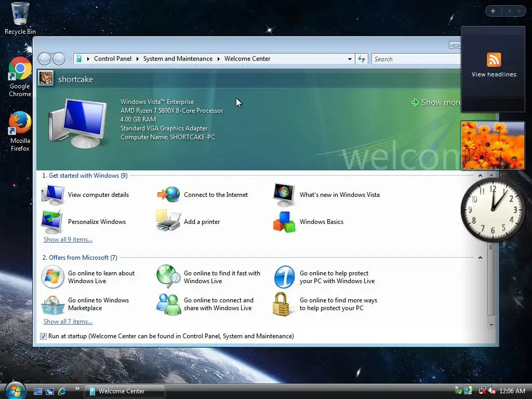Image resolution: width=532 pixels, height=399 pixels.
Task: Open the Recycle Bin desktop icon
Action: point(20,18)
